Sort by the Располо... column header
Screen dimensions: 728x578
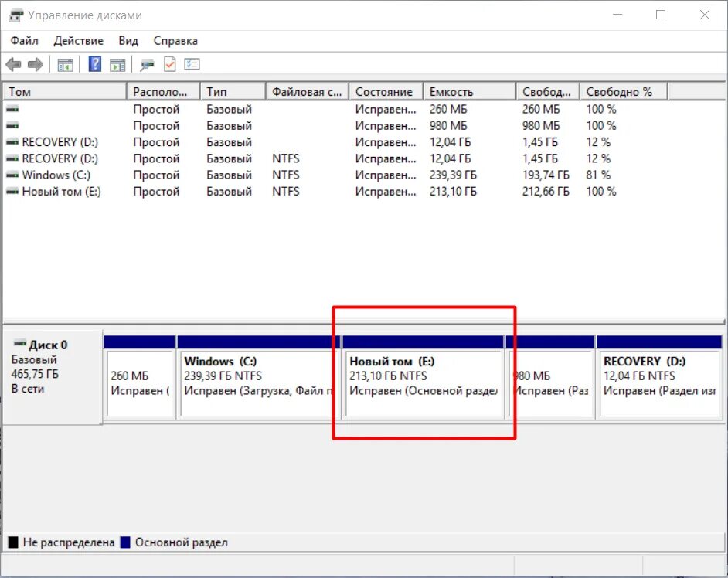tap(163, 91)
